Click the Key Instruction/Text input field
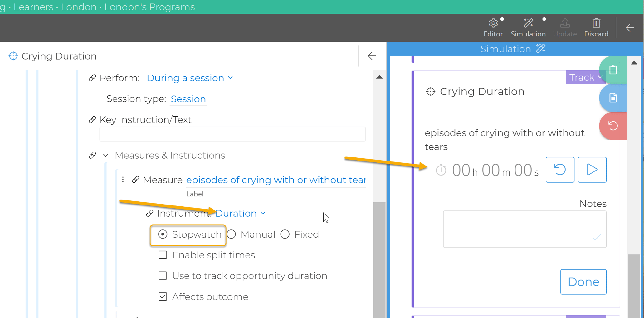 232,134
